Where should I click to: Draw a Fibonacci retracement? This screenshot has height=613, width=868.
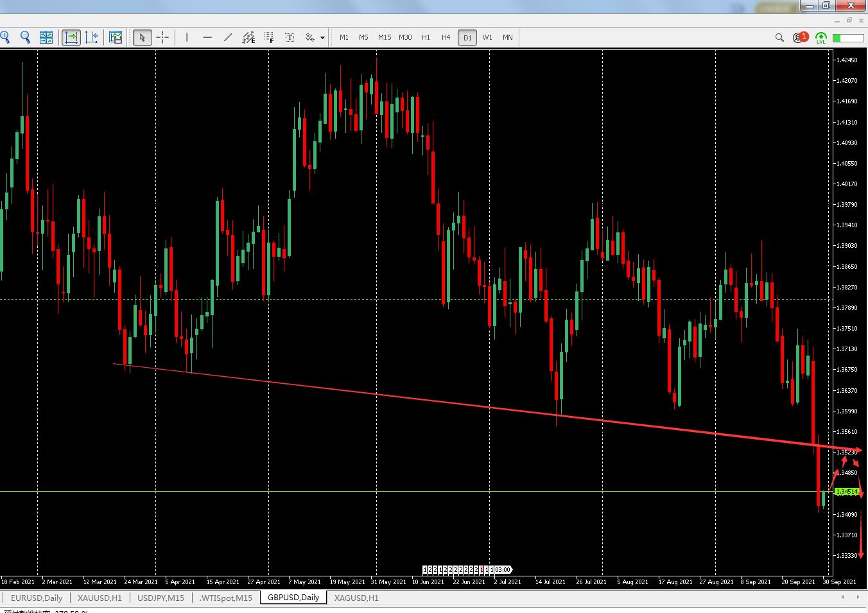click(269, 37)
